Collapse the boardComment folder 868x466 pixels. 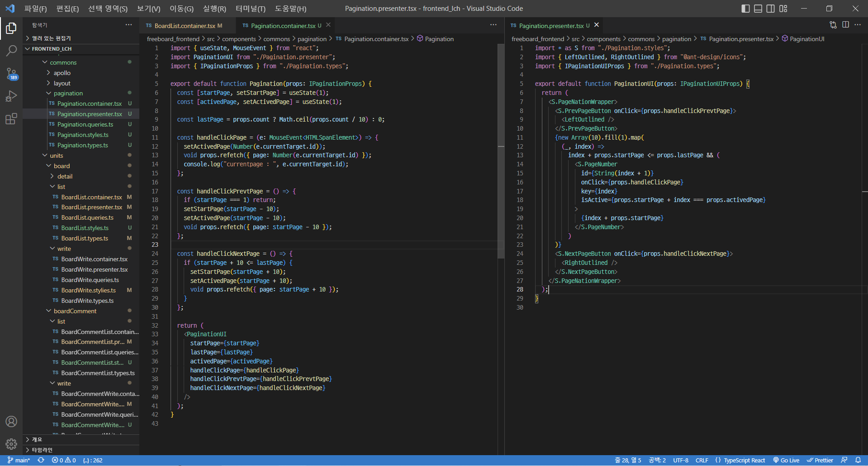[75, 311]
